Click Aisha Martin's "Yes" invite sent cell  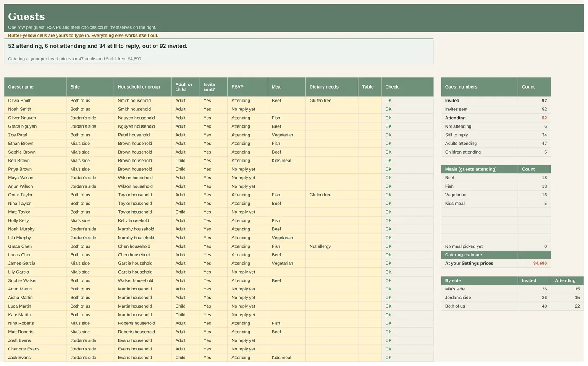pyautogui.click(x=213, y=298)
